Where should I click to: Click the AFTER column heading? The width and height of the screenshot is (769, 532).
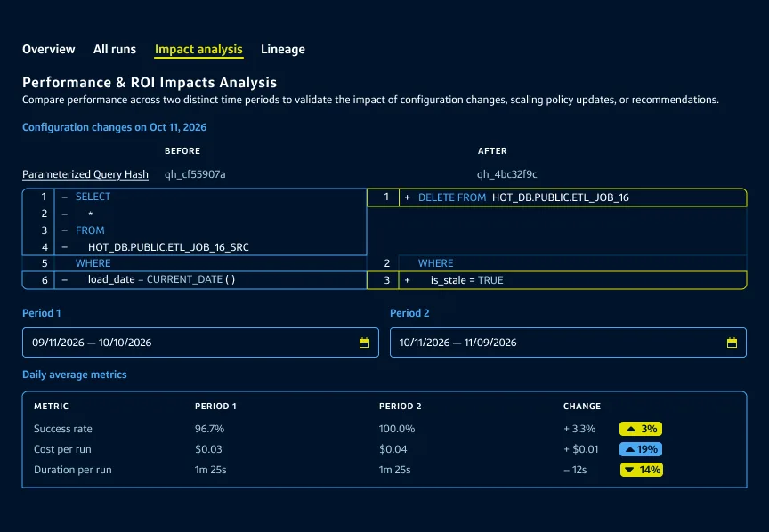492,151
